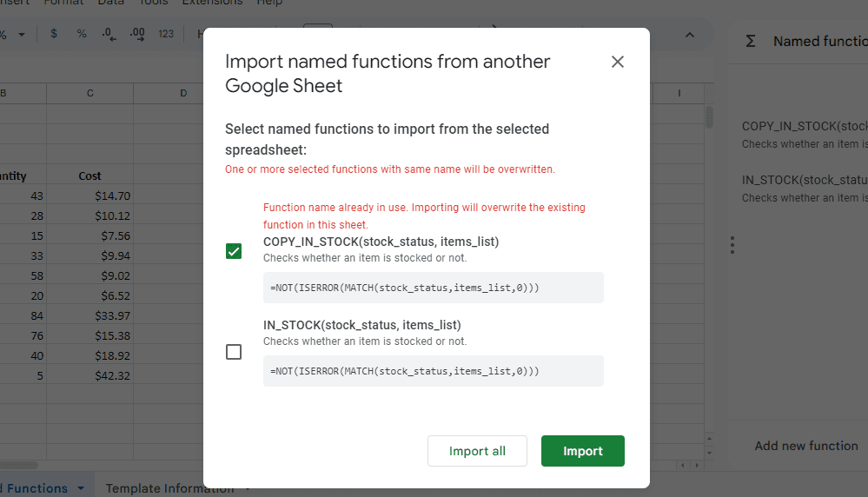Click the percent format icon
Viewport: 868px width, 497px height.
[x=82, y=34]
